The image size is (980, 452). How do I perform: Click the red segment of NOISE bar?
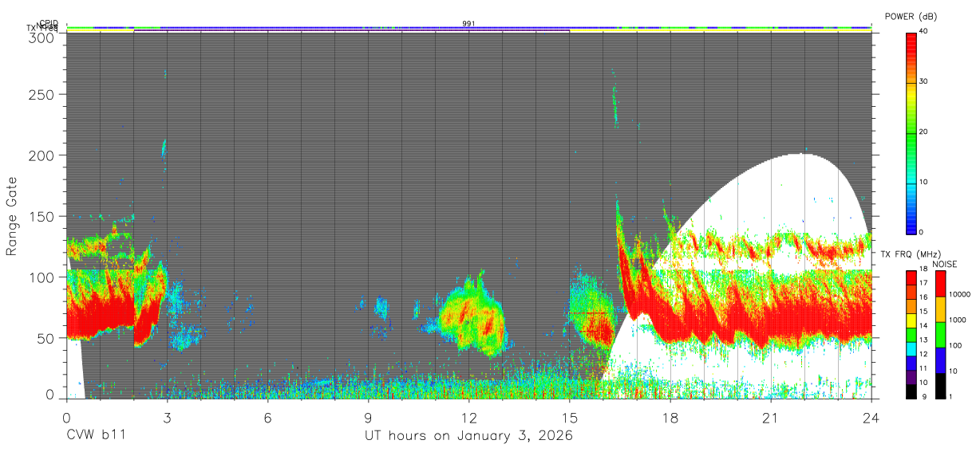pyautogui.click(x=939, y=284)
